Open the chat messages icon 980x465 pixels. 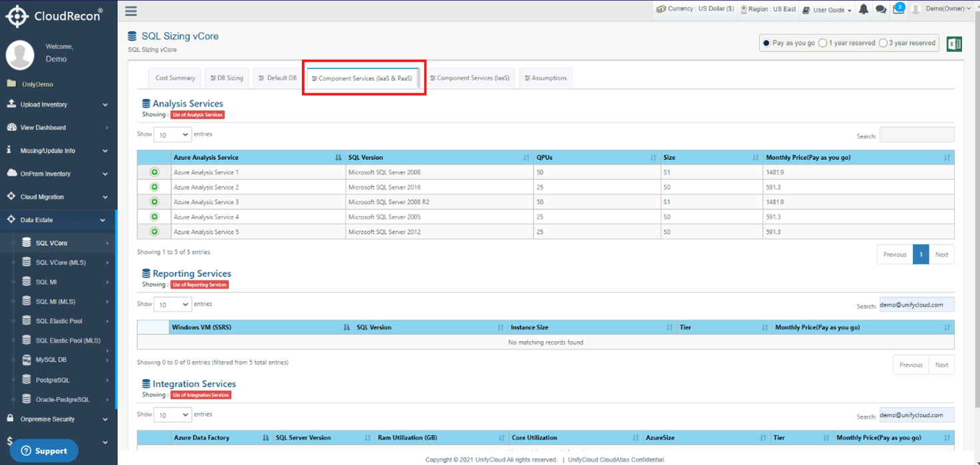(881, 9)
